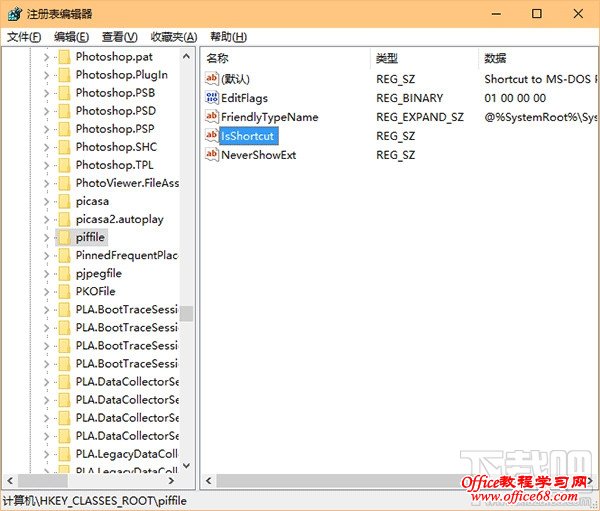
Task: Click the tree pane vertical scrollbar thumb
Action: pos(186,313)
